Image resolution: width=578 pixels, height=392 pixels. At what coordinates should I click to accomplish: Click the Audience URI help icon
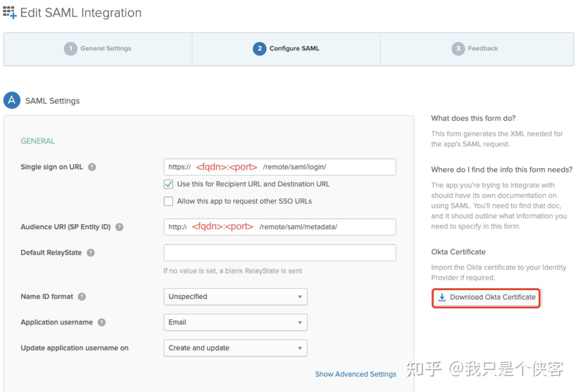(x=119, y=227)
